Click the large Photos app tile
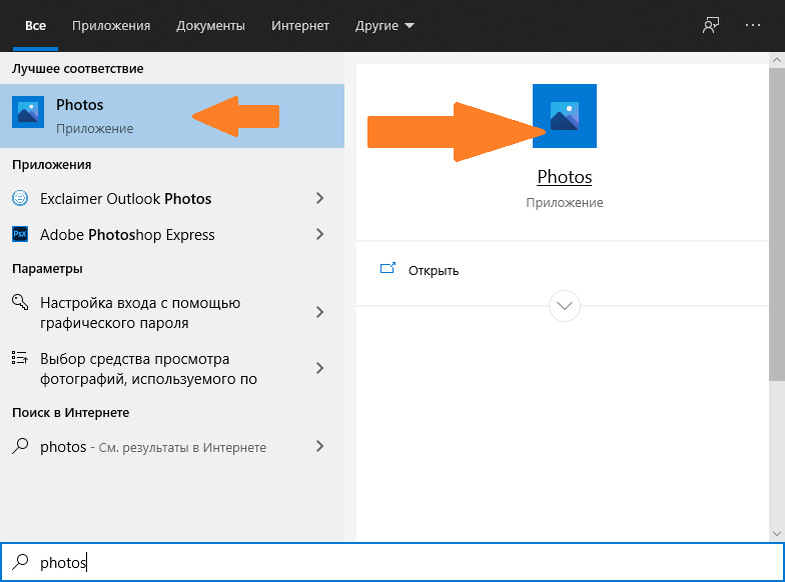The height and width of the screenshot is (582, 785). 565,116
